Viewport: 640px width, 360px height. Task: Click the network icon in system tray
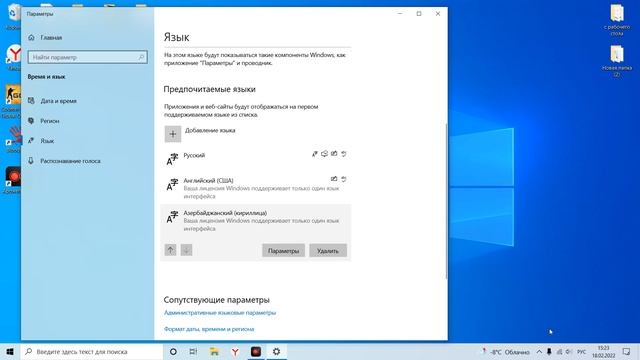559,352
